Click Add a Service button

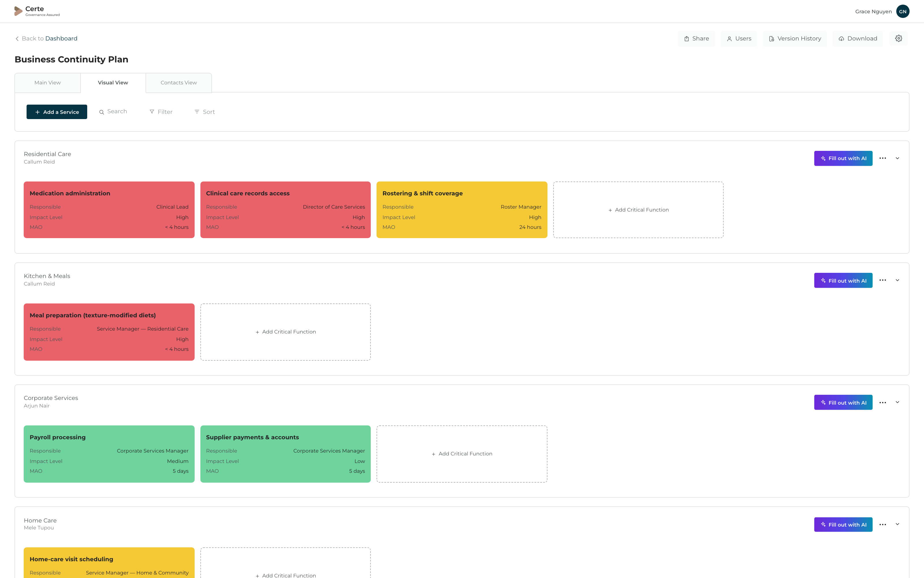click(x=57, y=112)
